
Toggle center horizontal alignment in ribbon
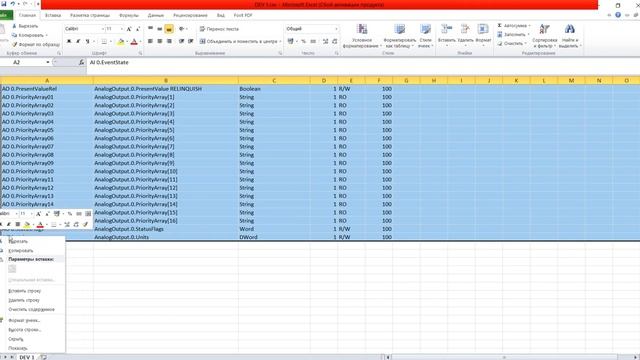[160, 41]
